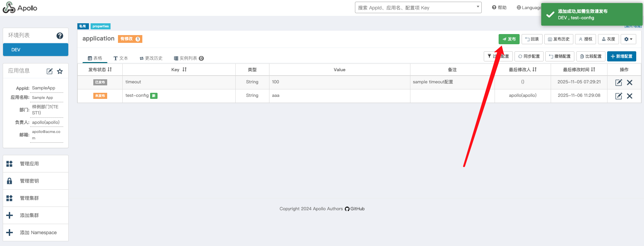Click the success notification toast

click(x=592, y=14)
